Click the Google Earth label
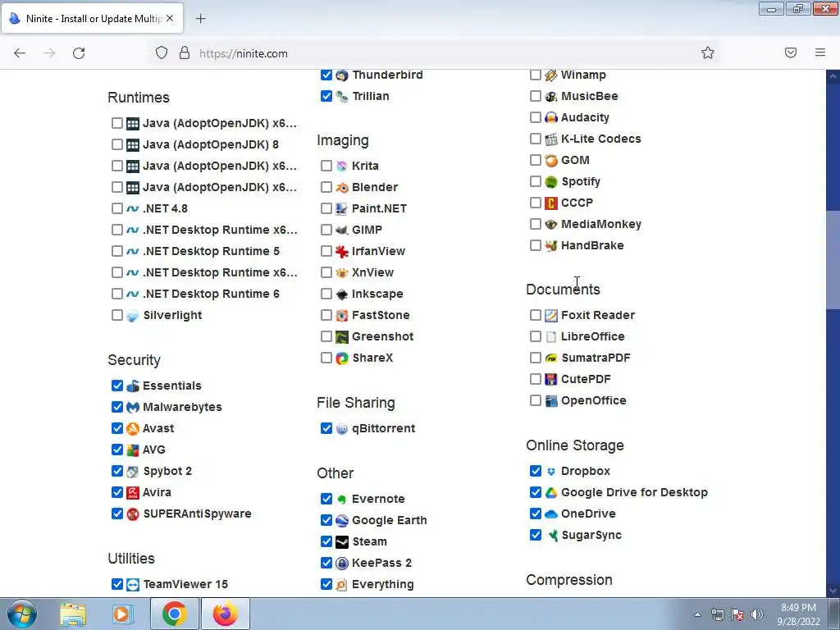The image size is (840, 630). (390, 520)
